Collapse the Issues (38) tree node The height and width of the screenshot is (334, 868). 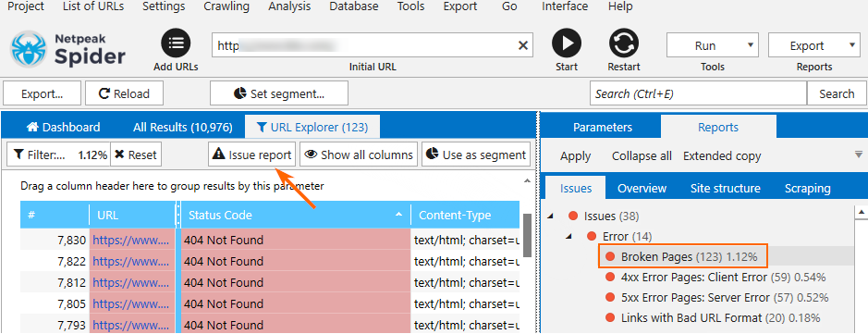coord(551,216)
